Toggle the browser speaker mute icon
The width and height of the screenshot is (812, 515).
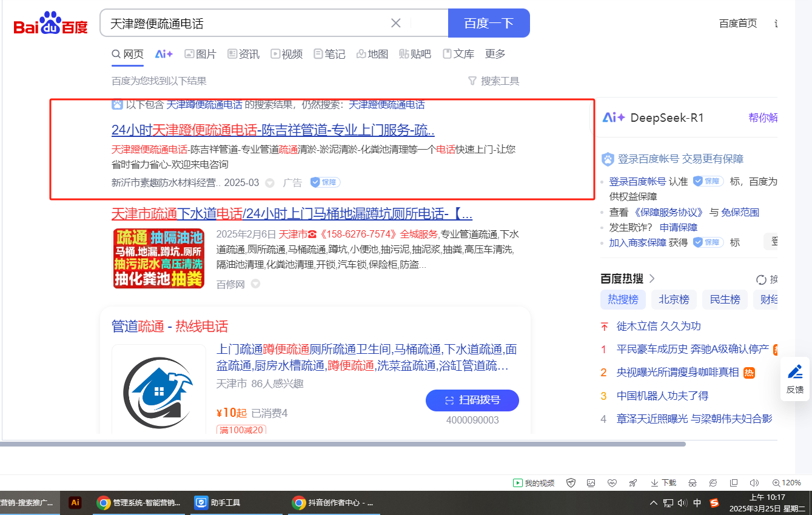[754, 483]
